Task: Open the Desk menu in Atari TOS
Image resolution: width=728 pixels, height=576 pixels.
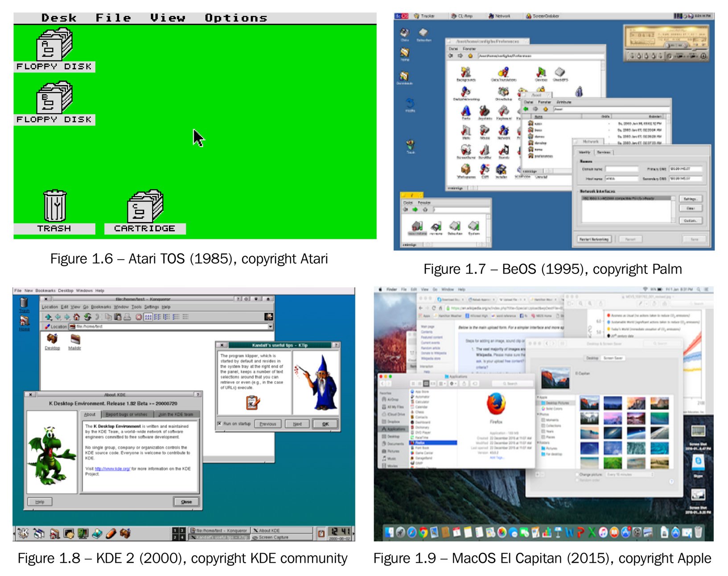Action: [59, 18]
